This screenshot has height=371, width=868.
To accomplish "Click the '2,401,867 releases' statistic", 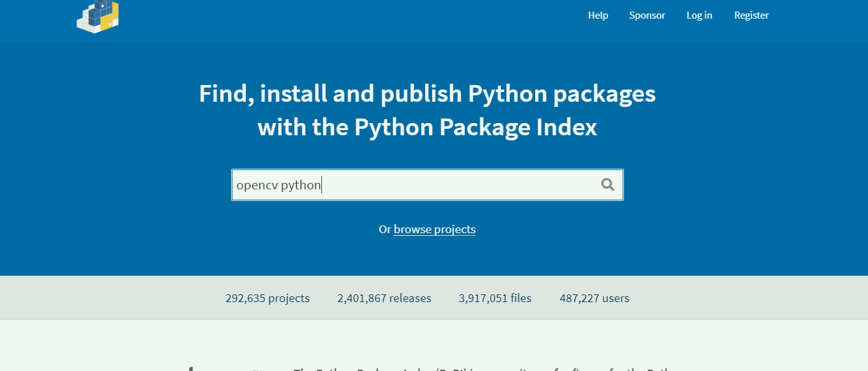I will click(384, 298).
